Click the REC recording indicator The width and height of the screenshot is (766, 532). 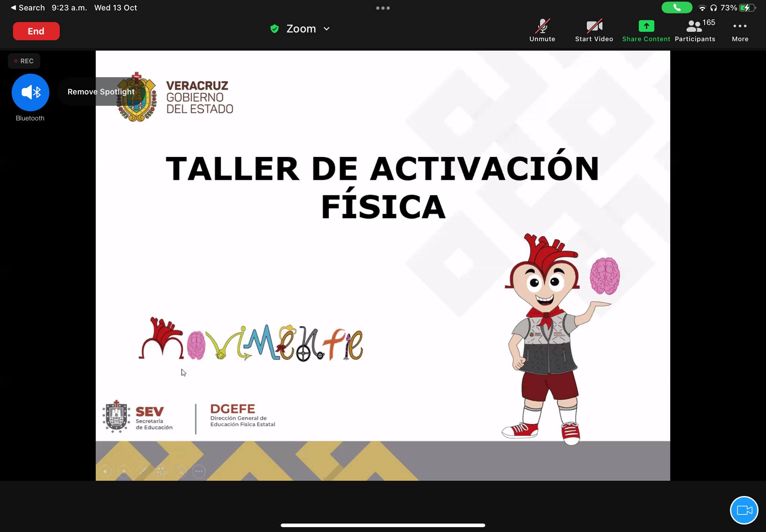24,61
